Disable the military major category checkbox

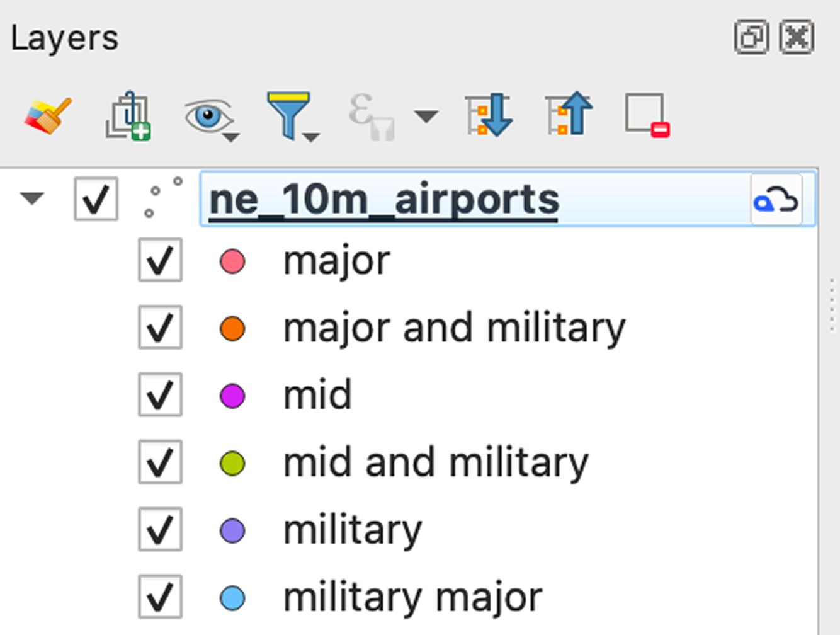[160, 597]
